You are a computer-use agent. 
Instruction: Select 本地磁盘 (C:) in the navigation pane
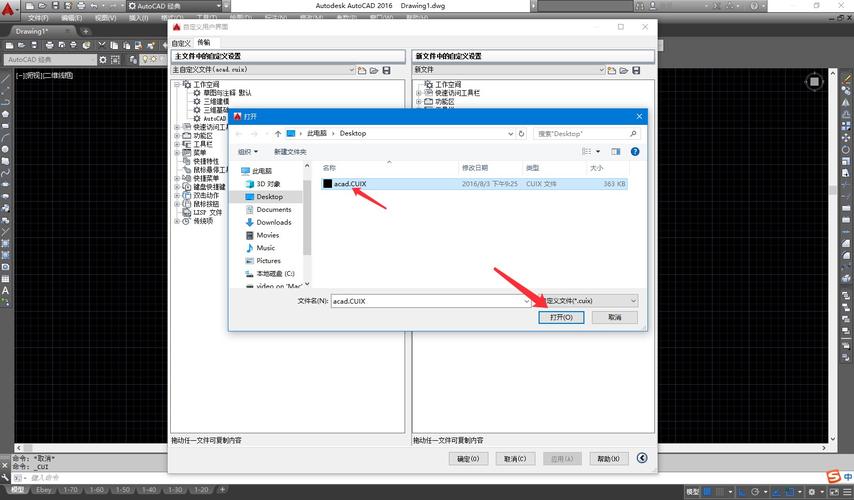(x=275, y=273)
